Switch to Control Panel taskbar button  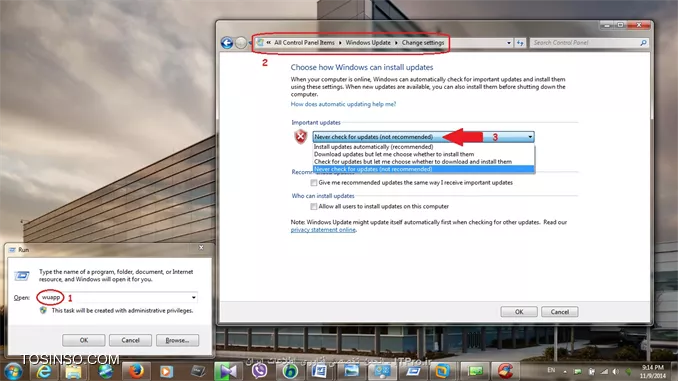[x=382, y=371]
